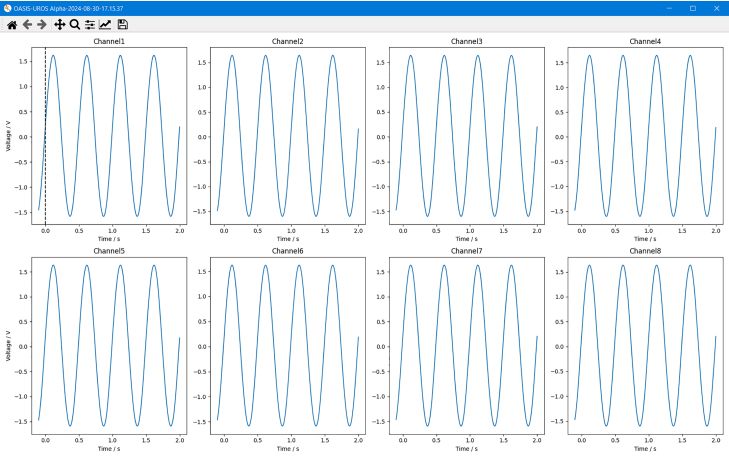The image size is (729, 459).
Task: Reset the view with the Home icon
Action: [x=12, y=25]
